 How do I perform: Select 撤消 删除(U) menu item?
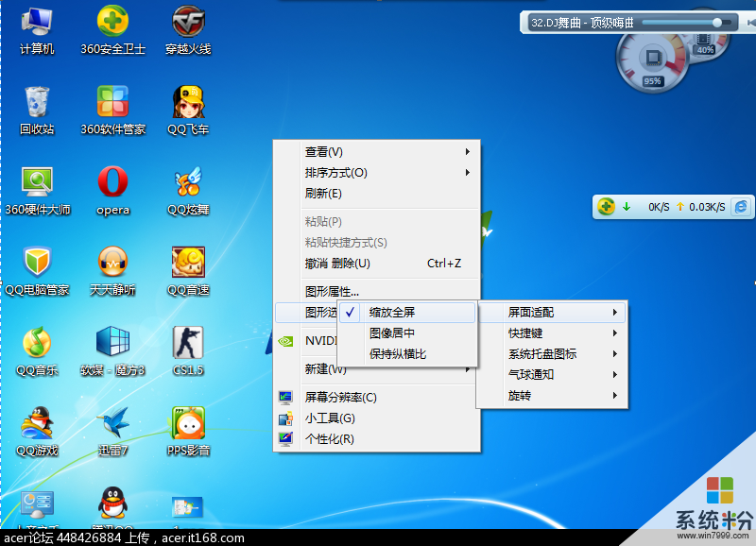click(377, 264)
